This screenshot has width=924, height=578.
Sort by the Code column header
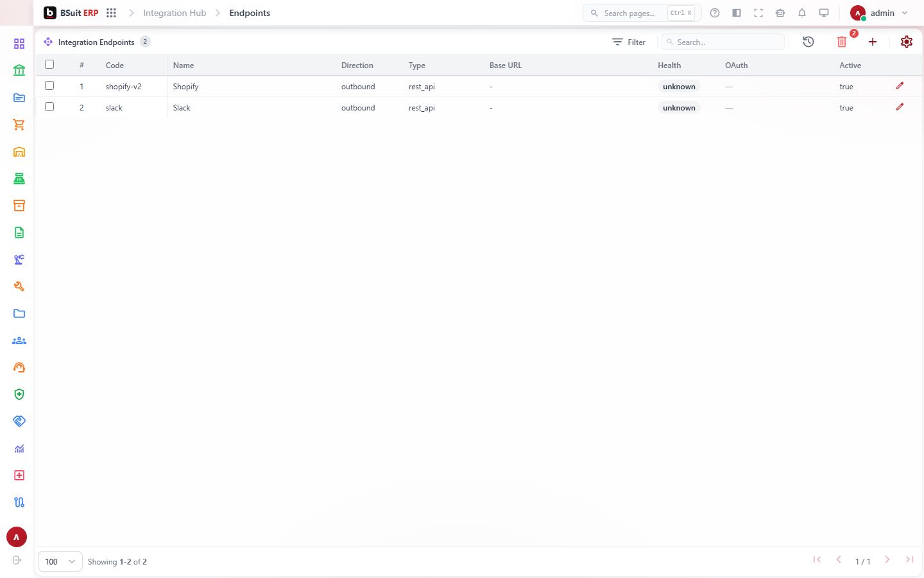click(x=115, y=66)
